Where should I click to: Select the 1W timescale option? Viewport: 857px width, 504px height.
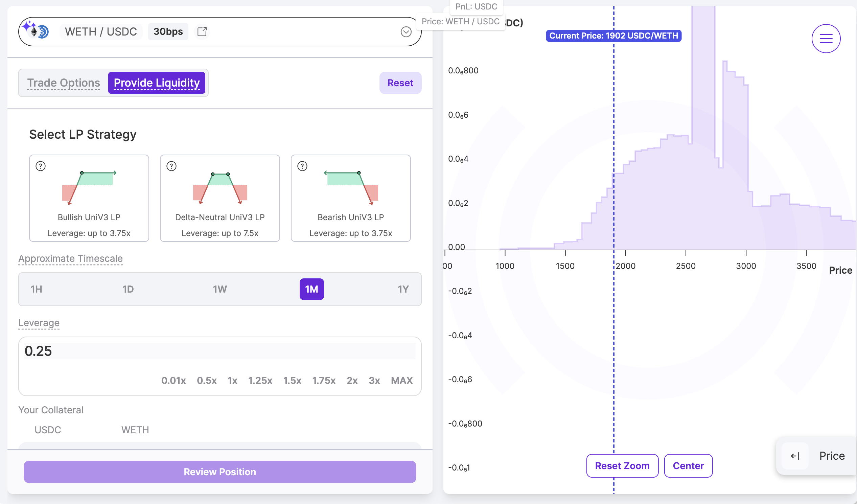click(x=220, y=289)
